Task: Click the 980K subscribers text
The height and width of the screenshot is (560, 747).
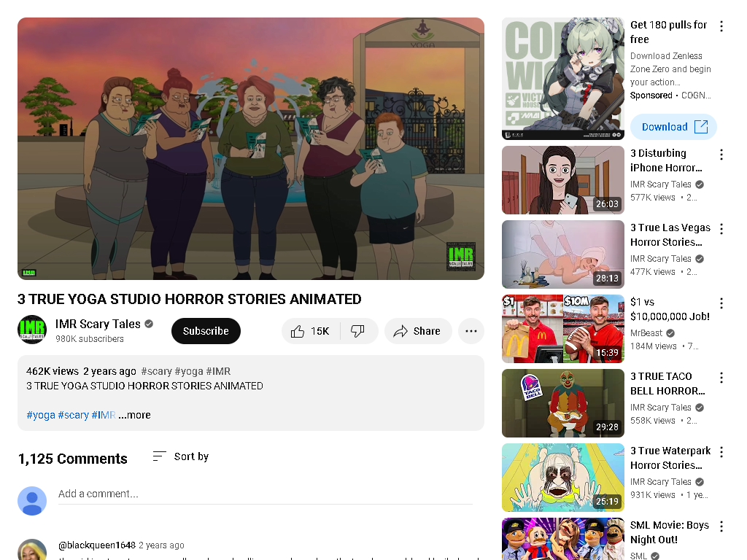Action: pos(90,339)
